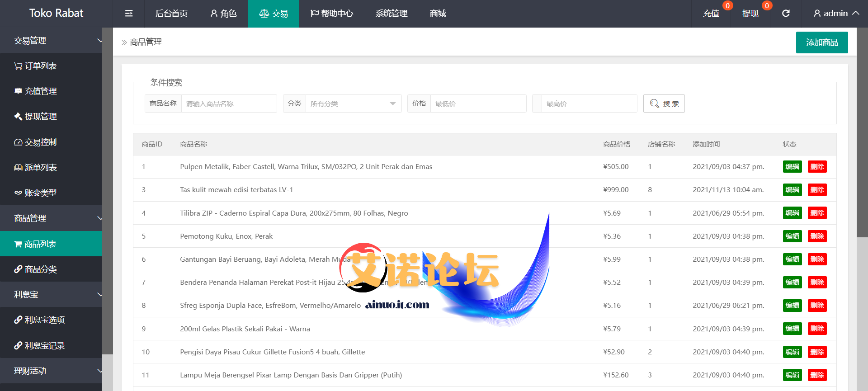Delete the Gantungan Bayi Beruang row
The height and width of the screenshot is (391, 868).
817,259
